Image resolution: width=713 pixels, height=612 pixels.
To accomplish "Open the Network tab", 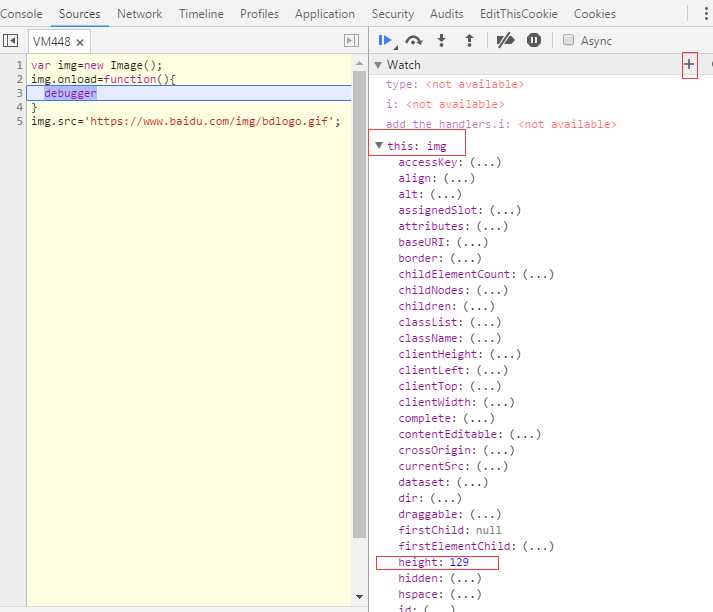I will click(x=140, y=14).
